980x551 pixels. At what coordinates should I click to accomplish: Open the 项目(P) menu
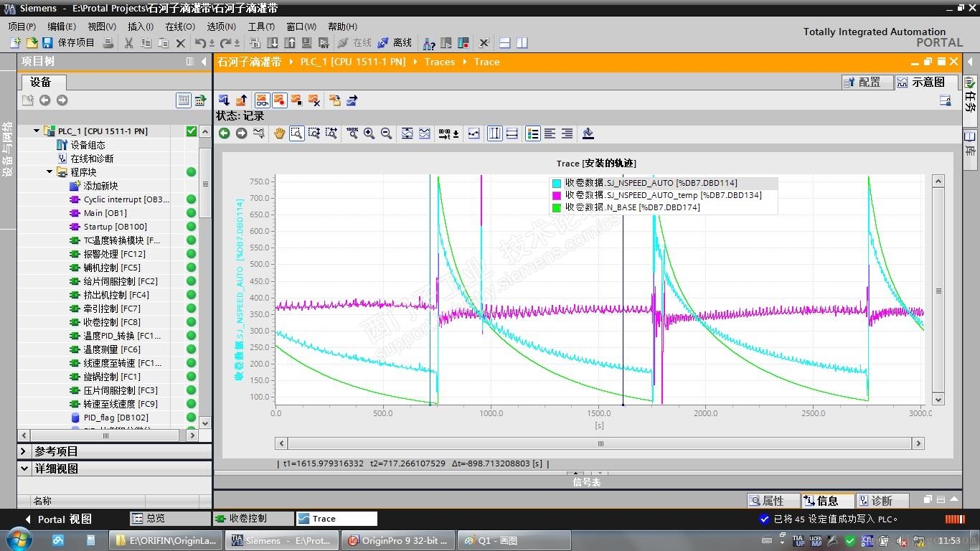click(22, 27)
